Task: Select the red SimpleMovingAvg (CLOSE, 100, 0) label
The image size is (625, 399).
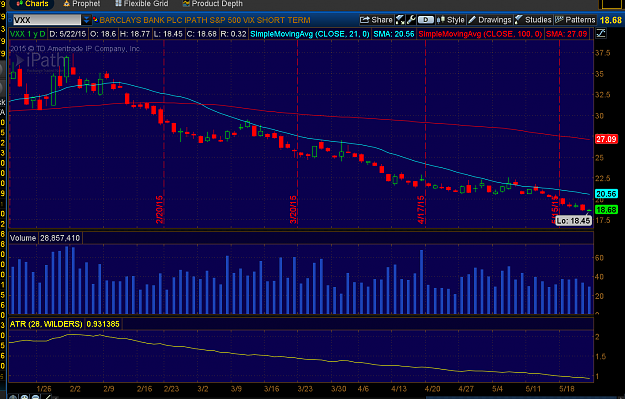Action: point(480,34)
